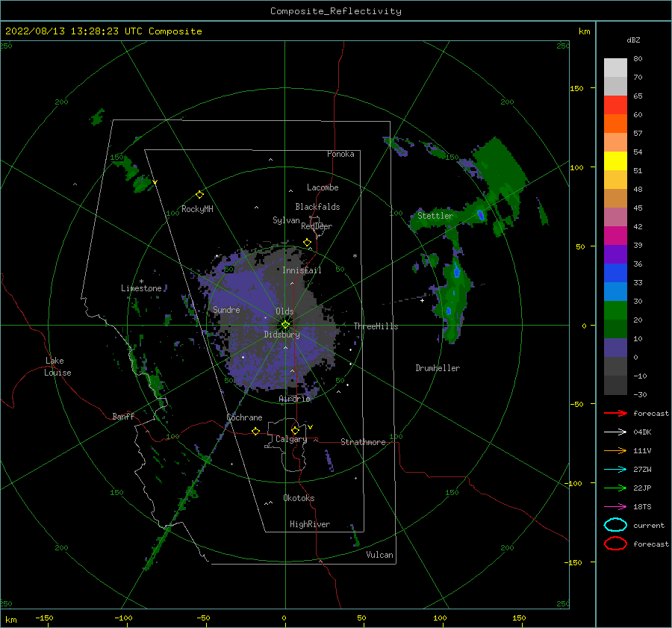Click the yellow 54 dBZ color swatch
This screenshot has height=628, width=672.
(615, 161)
